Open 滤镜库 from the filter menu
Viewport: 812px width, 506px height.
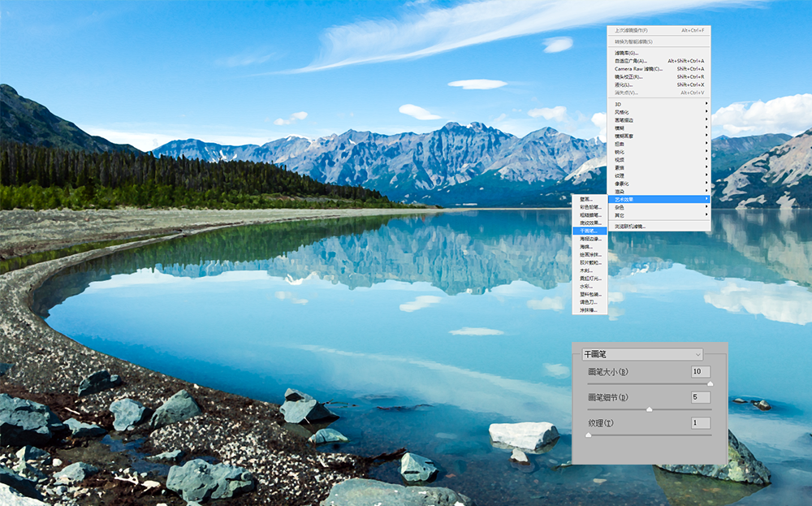[x=626, y=53]
